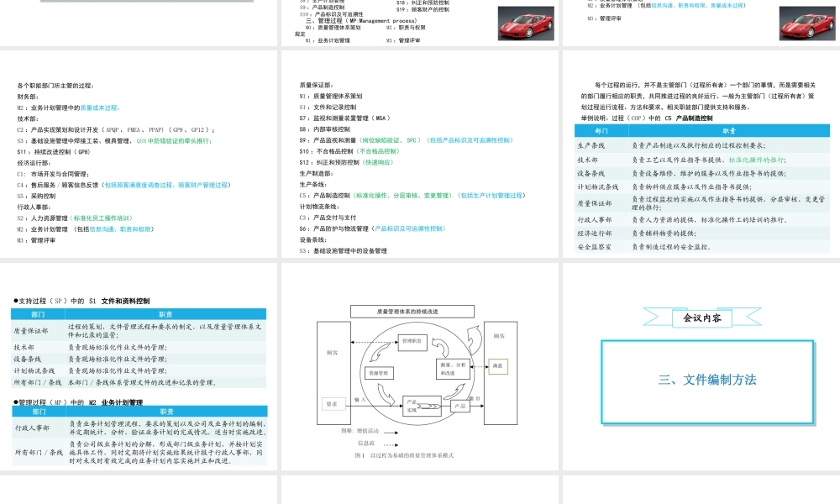Click the 产品实现 box in the diagram
This screenshot has width=840, height=504.
tap(423, 406)
